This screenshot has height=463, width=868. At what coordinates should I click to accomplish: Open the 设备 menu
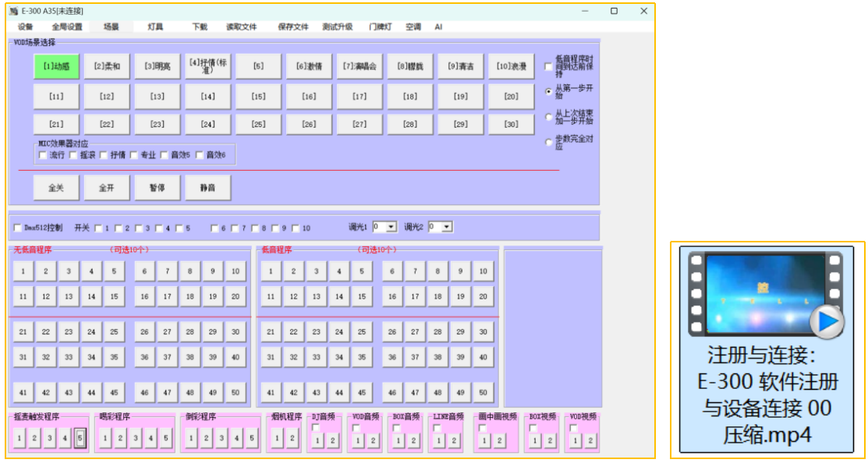pos(26,27)
